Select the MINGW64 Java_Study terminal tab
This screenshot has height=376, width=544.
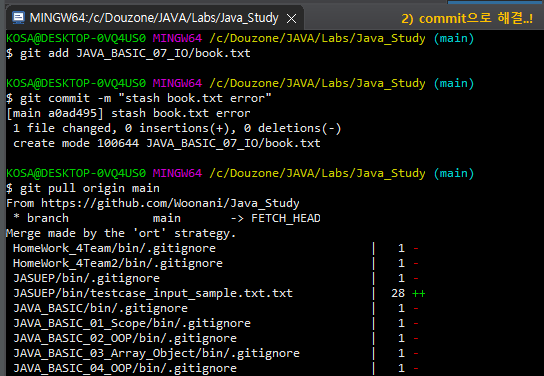pyautogui.click(x=155, y=18)
